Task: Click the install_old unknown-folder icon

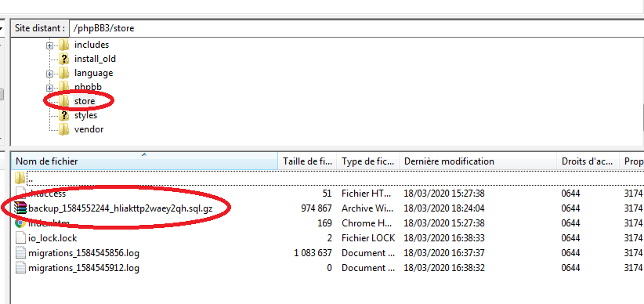Action: tap(63, 59)
